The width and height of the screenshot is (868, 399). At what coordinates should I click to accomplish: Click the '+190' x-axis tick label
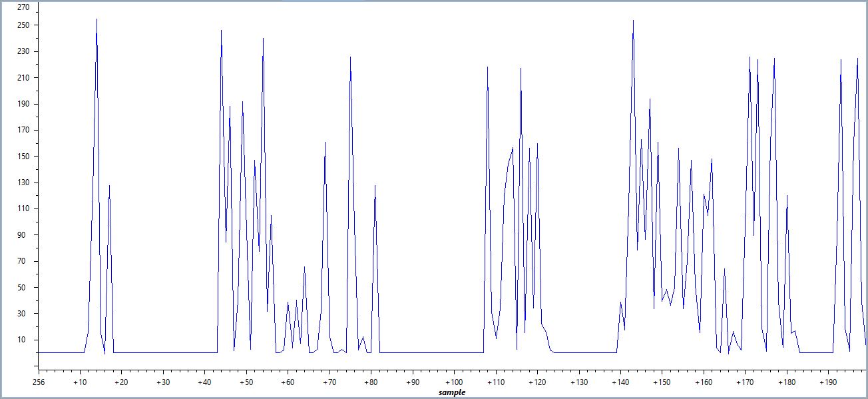(828, 383)
